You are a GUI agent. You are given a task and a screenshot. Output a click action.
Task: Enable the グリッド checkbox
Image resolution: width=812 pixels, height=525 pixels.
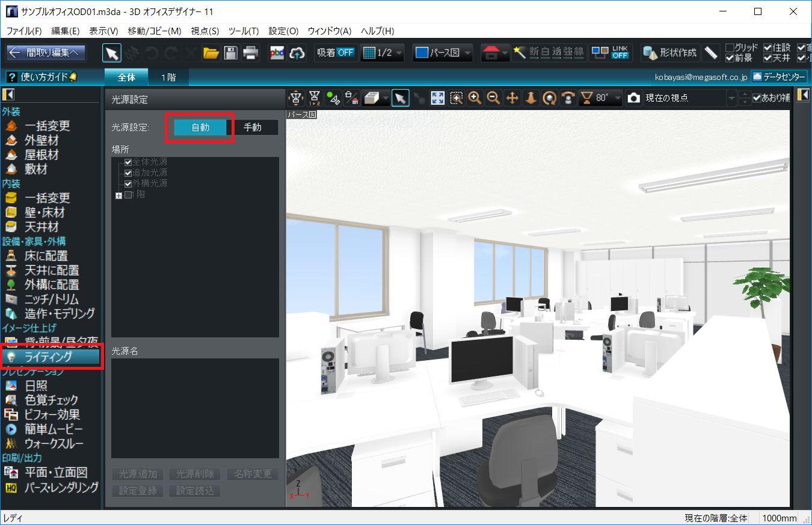click(730, 48)
